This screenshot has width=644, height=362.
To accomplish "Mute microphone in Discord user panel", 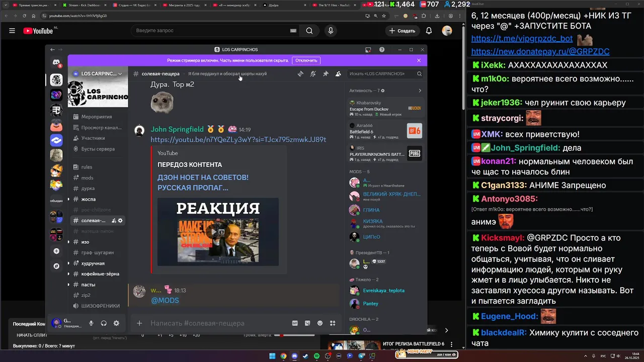I will [92, 323].
